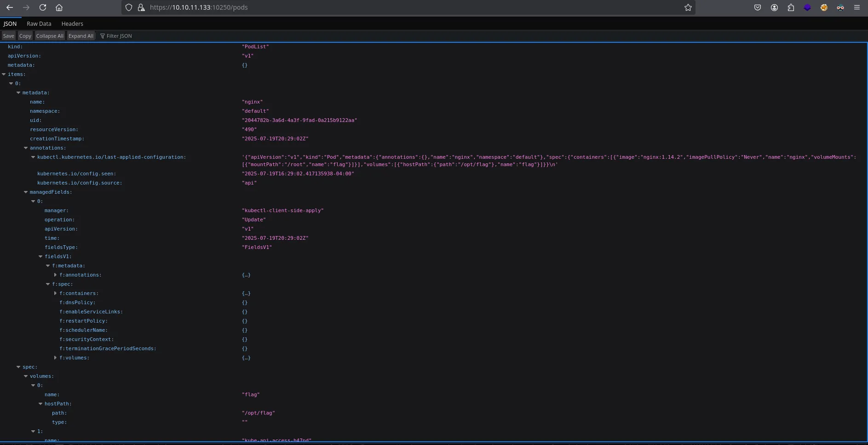Open the browser home page
The image size is (868, 445).
point(59,7)
